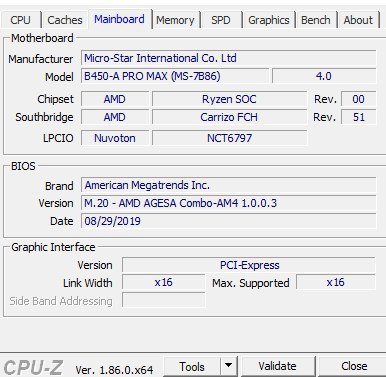Screen dimensions: 386x377
Task: Click the Validate button
Action: coord(277,366)
